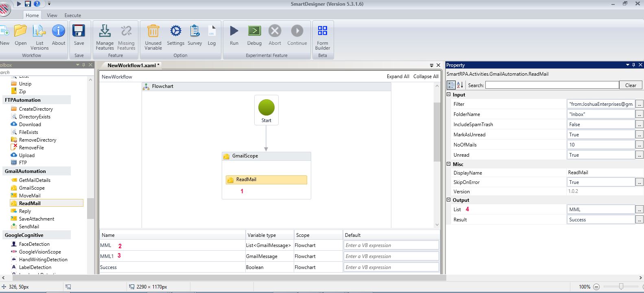Open the Form Builder beta tool
This screenshot has width=644, height=293.
tap(322, 31)
